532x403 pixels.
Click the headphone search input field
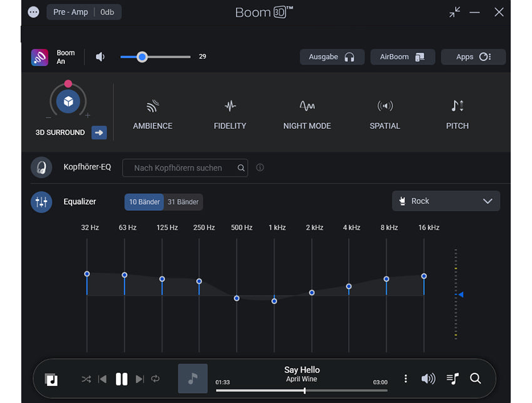click(185, 168)
